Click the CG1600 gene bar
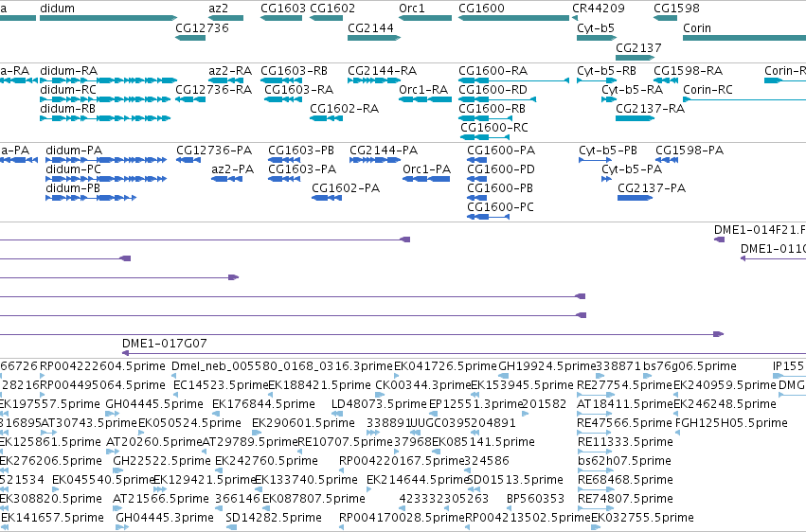 pos(514,18)
